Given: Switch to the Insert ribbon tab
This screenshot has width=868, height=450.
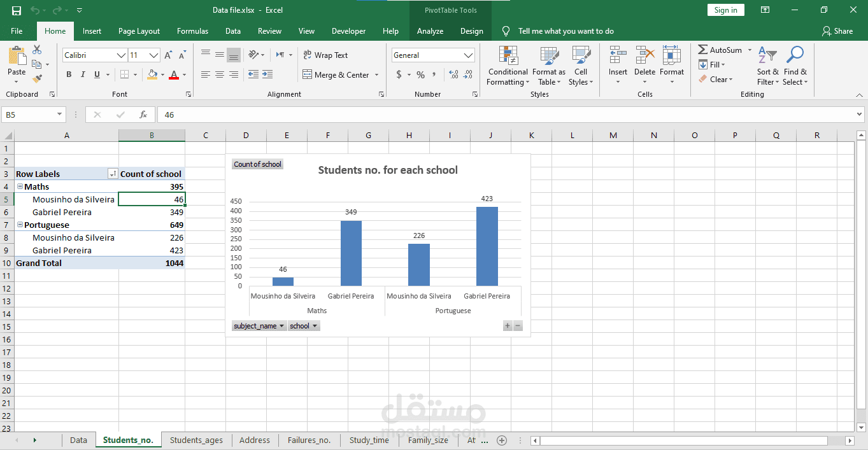Looking at the screenshot, I should coord(92,31).
